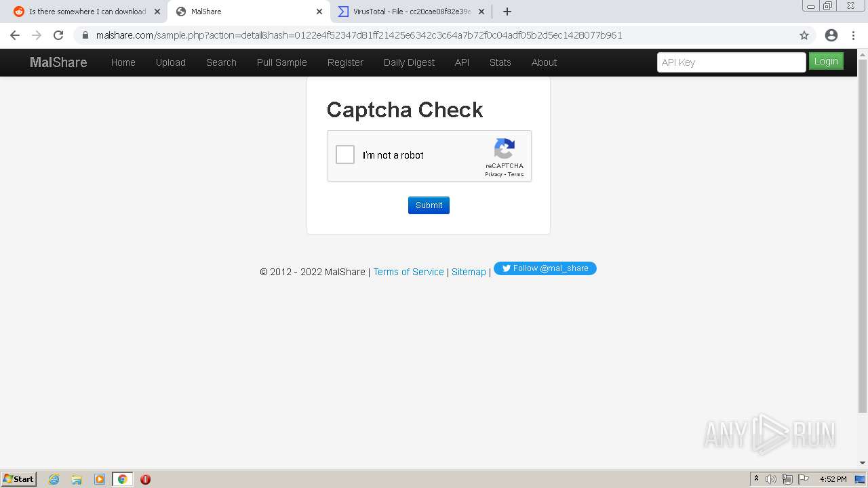Open Pull Sample in navbar
The height and width of the screenshot is (488, 868).
point(282,62)
